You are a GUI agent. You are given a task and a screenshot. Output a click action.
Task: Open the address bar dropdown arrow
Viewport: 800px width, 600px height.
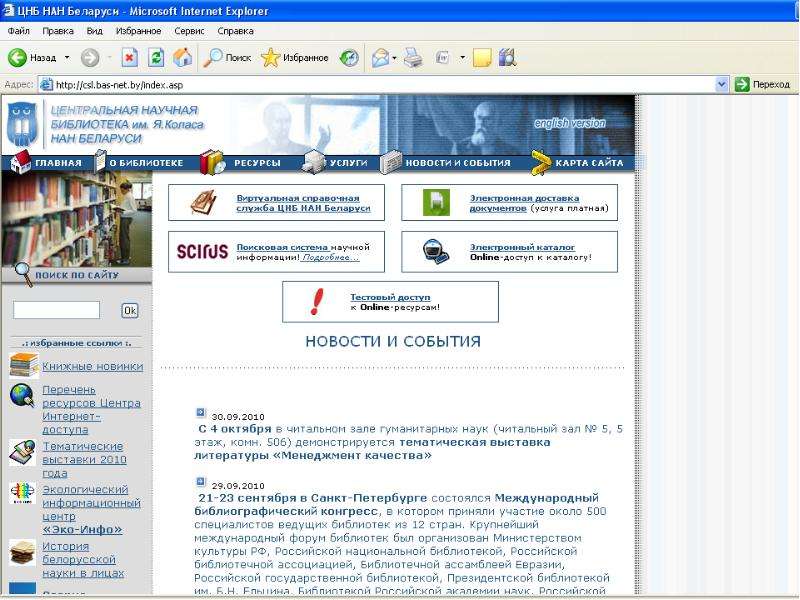721,85
